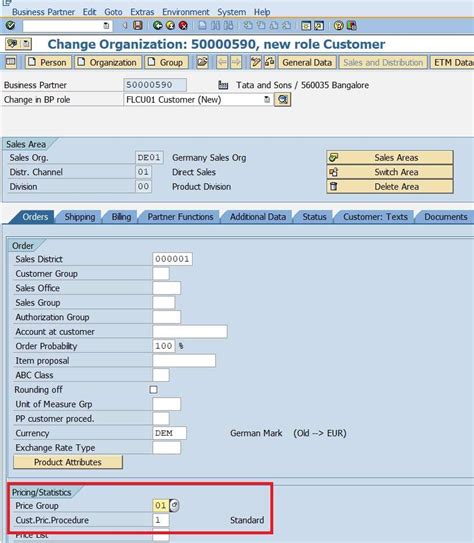Image resolution: width=474 pixels, height=543 pixels.
Task: Open the Extras menu
Action: (x=142, y=12)
